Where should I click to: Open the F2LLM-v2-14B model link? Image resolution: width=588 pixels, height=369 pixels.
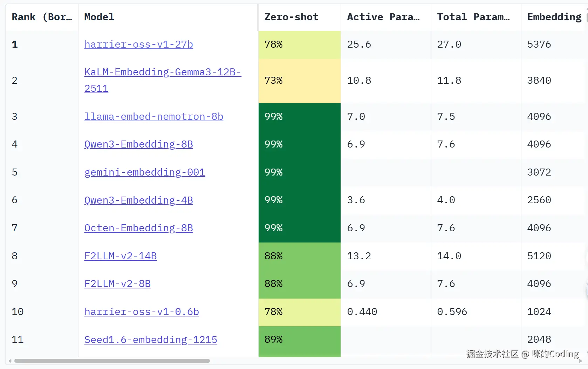120,256
